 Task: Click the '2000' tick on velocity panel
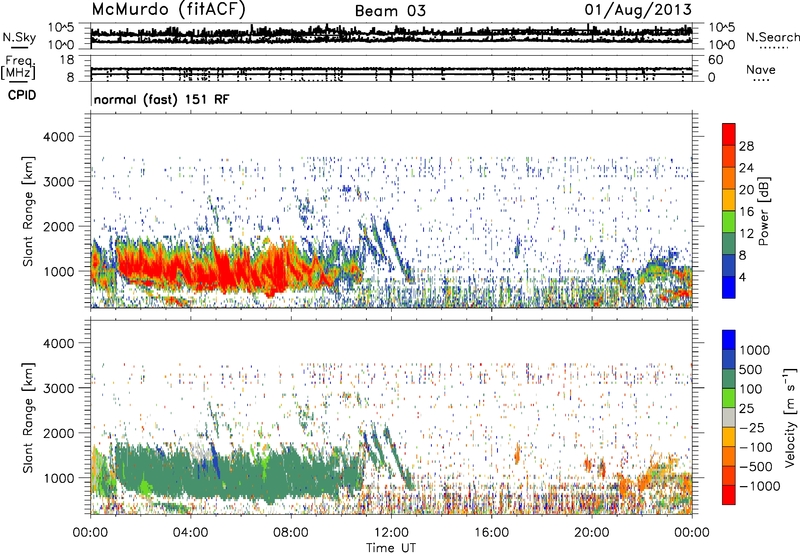coord(58,433)
